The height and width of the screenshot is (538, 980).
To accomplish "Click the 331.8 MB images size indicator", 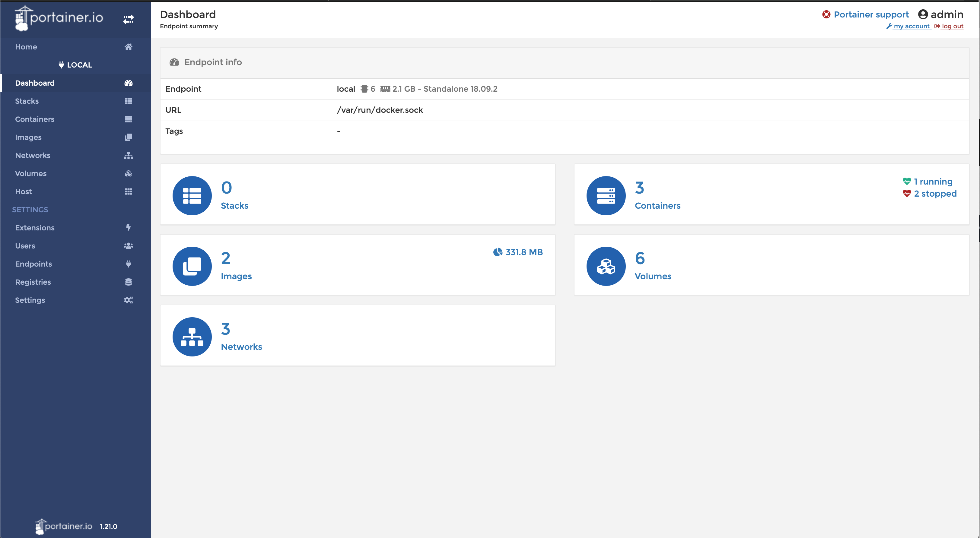I will (x=523, y=252).
